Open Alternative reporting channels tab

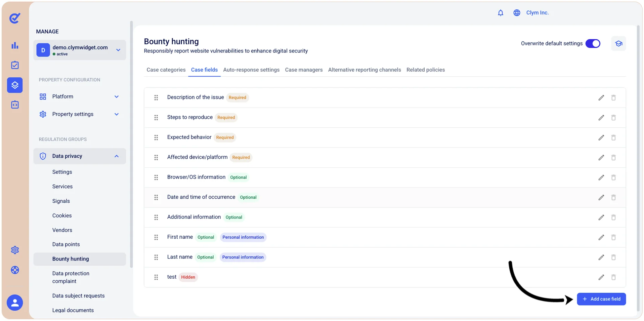point(364,70)
